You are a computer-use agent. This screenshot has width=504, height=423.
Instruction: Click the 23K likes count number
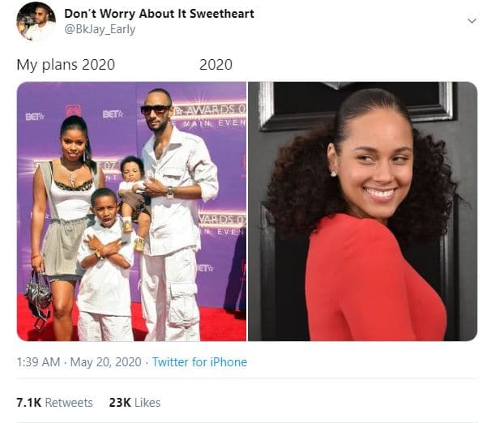click(x=120, y=403)
